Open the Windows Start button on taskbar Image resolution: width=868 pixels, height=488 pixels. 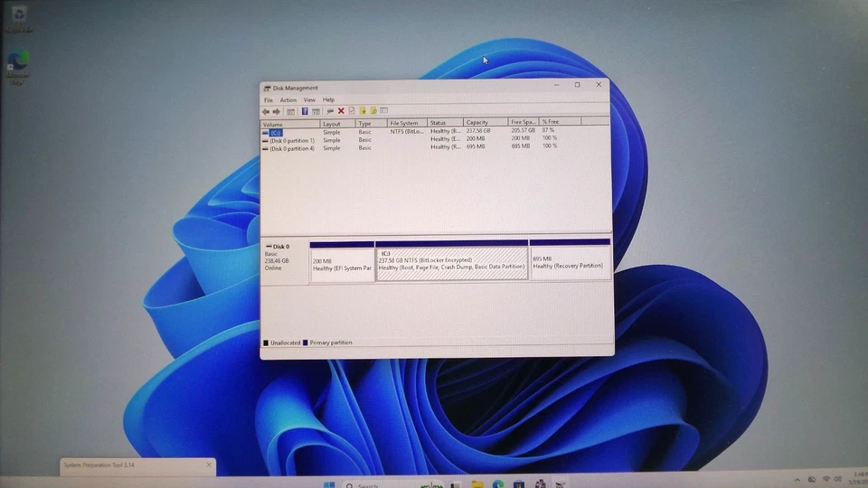pos(329,484)
